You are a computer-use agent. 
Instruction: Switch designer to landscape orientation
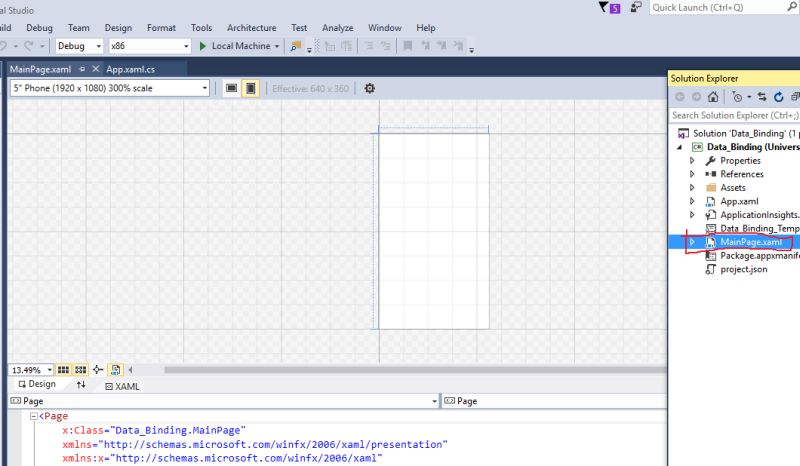click(232, 88)
